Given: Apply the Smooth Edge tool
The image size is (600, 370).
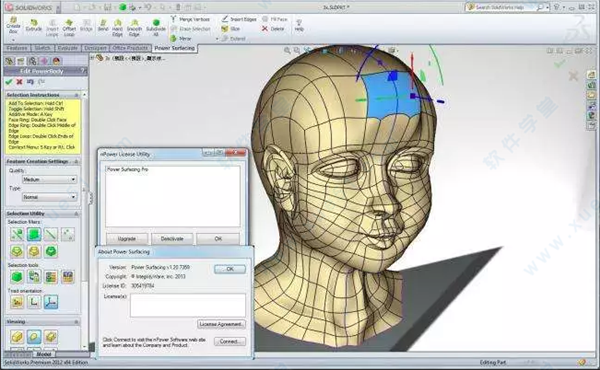Looking at the screenshot, I should click(x=134, y=28).
